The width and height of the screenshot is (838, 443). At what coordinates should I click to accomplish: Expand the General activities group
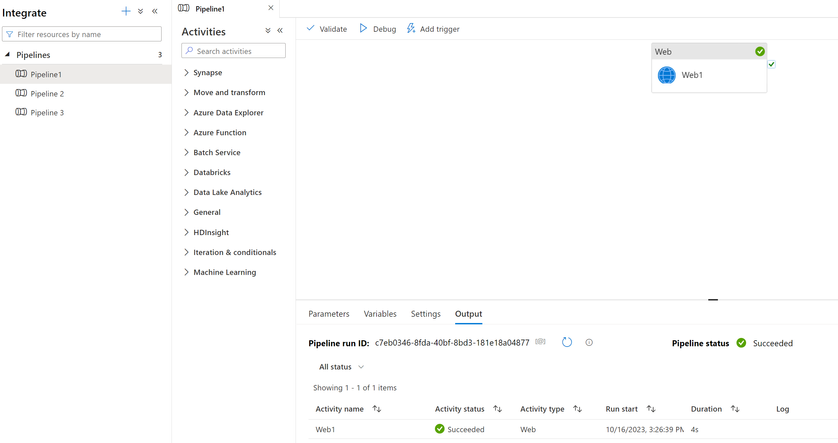coord(187,212)
